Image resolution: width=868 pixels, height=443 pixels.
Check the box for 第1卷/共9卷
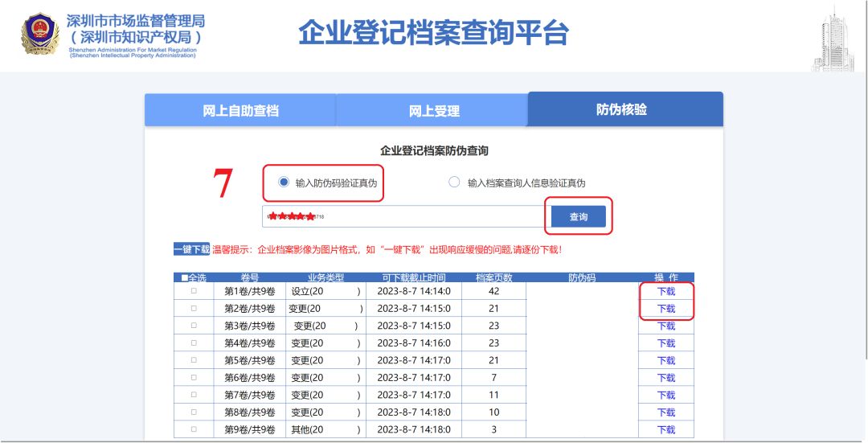(194, 291)
